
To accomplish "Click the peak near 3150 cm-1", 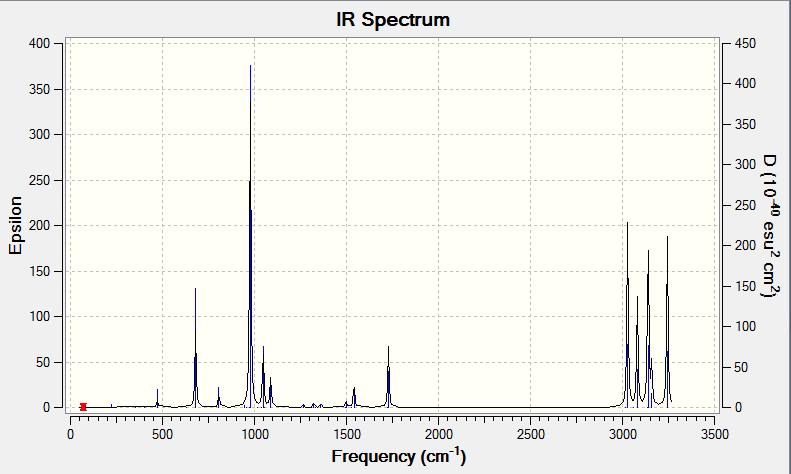I will pyautogui.click(x=648, y=329).
